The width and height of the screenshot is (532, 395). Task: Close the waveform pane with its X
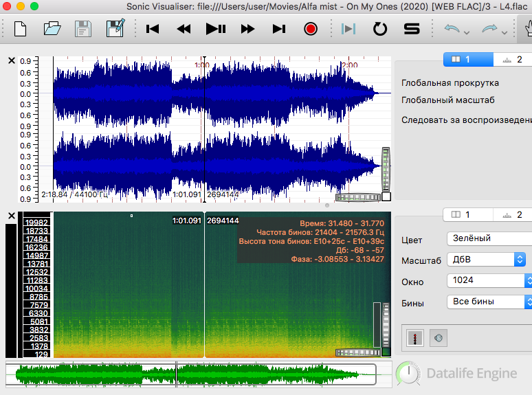click(x=12, y=60)
